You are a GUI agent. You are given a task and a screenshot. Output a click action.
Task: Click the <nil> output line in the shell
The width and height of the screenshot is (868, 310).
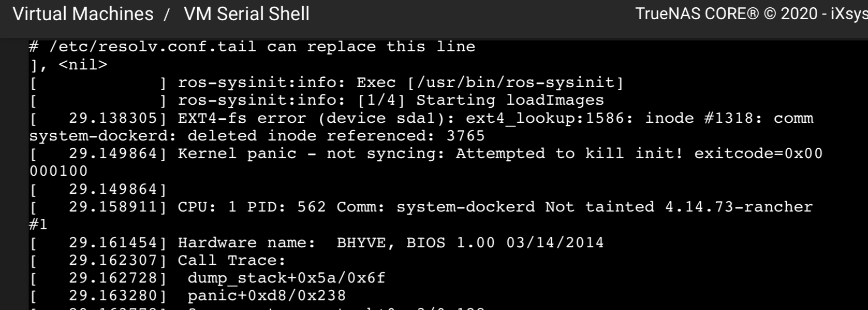coord(68,65)
